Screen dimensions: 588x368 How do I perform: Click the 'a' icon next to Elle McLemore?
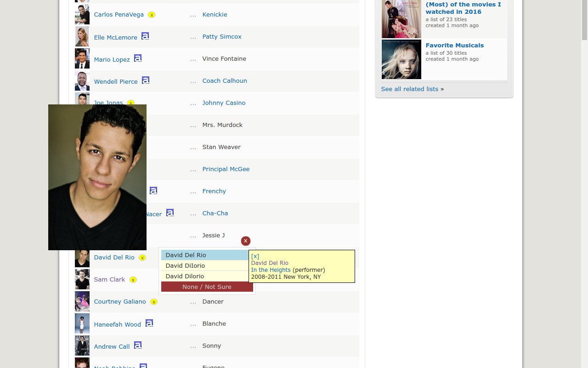[x=145, y=36]
